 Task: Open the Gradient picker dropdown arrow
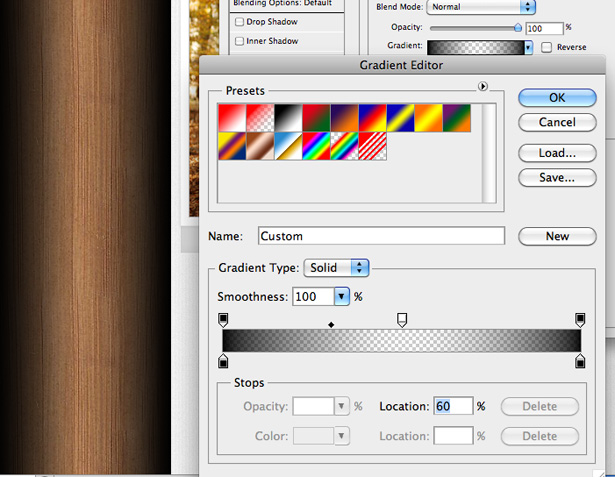(529, 47)
